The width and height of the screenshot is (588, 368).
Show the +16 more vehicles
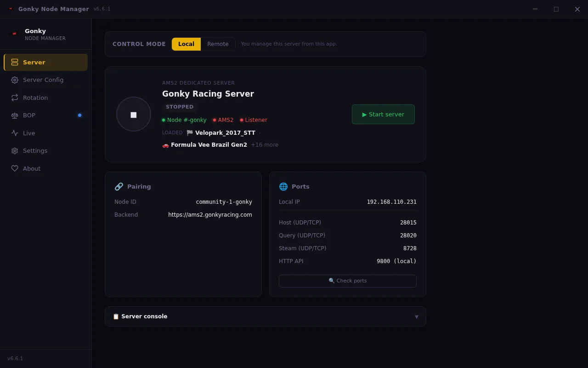[265, 145]
